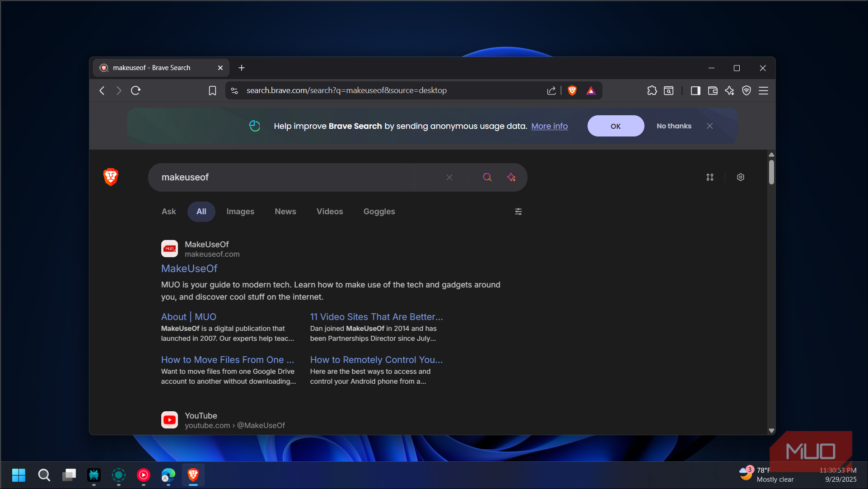This screenshot has width=868, height=489.
Task: Click the forward navigation arrow
Action: click(119, 90)
